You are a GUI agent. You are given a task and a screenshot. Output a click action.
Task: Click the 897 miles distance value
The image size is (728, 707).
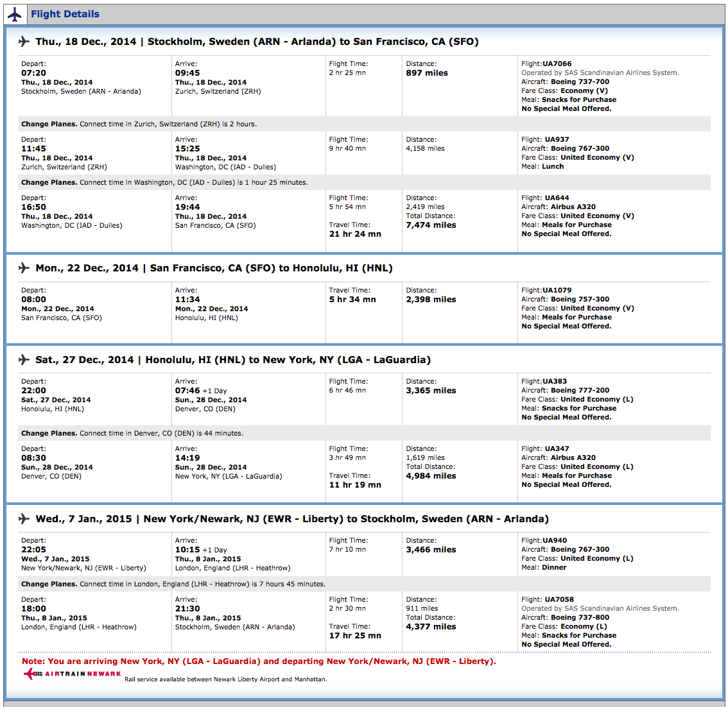427,73
